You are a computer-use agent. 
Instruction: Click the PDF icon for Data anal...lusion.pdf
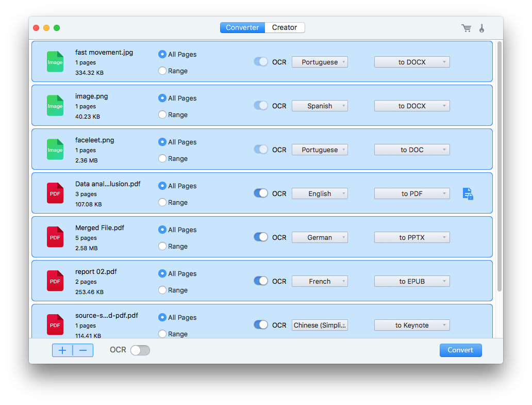(x=55, y=193)
